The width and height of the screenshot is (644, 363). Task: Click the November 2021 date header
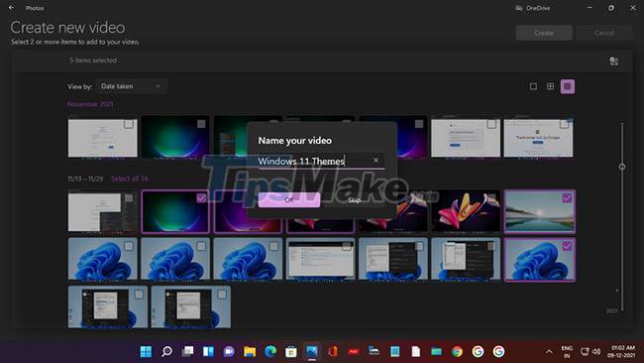click(x=90, y=104)
